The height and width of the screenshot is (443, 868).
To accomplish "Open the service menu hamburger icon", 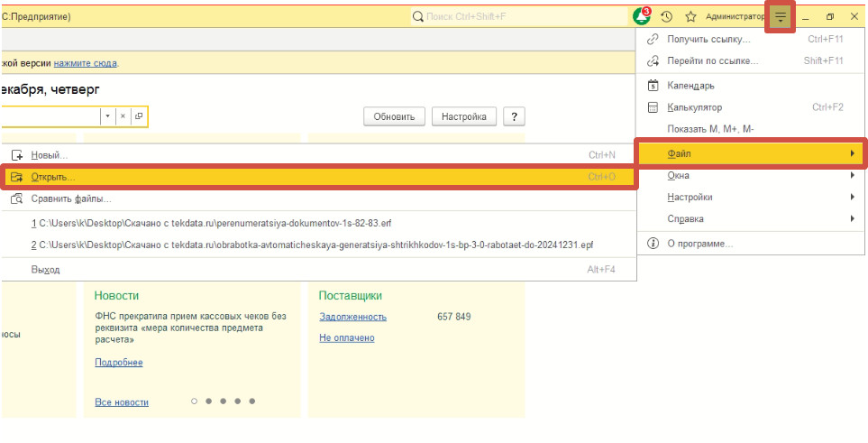I will pyautogui.click(x=780, y=17).
